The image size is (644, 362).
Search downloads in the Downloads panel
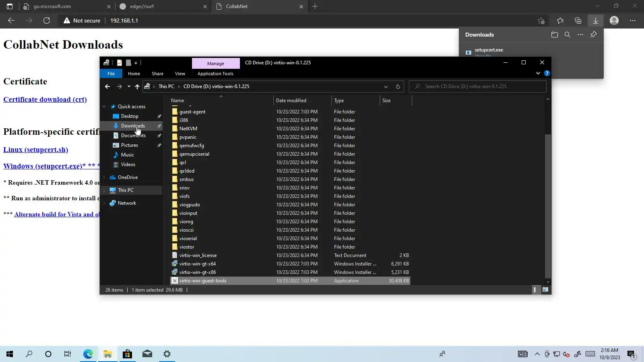coord(568,35)
